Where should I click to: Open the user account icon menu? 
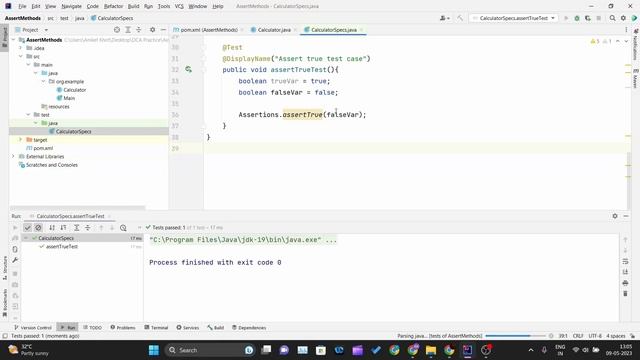point(444,18)
